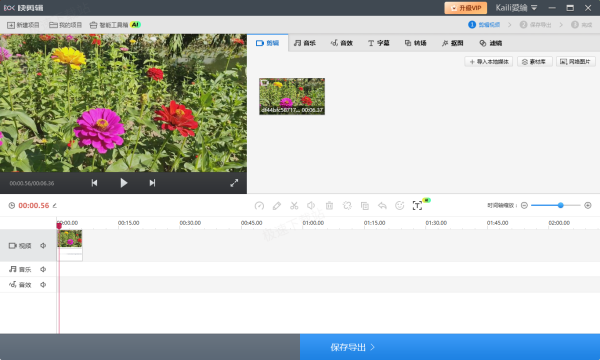
Task: Switch to the 转场 (Transitions) tab
Action: (416, 43)
